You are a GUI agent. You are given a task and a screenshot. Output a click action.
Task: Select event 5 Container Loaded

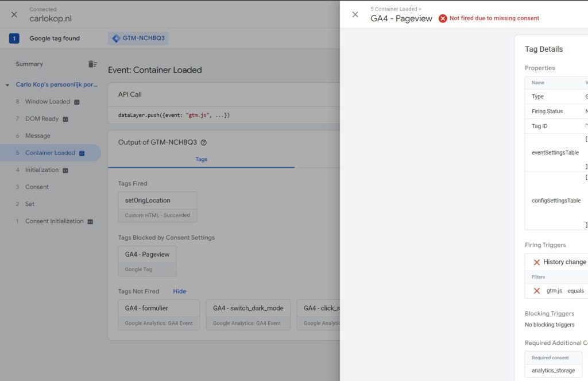[51, 153]
